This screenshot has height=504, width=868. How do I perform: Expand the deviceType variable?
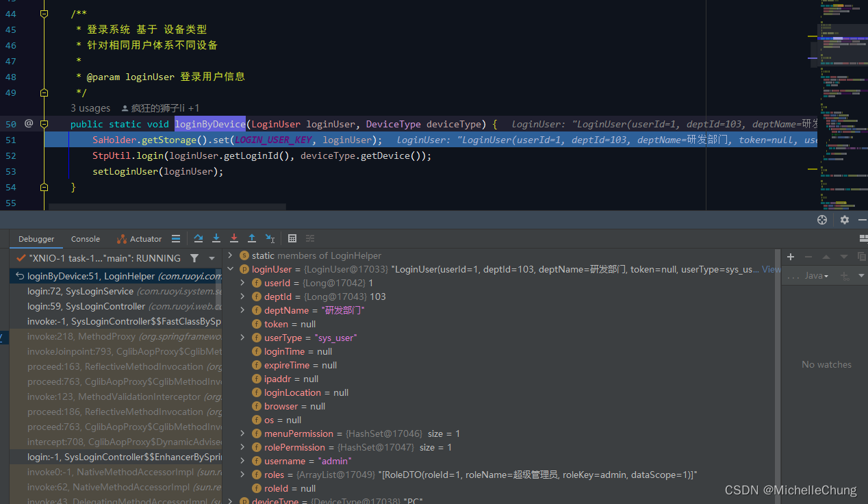[230, 501]
